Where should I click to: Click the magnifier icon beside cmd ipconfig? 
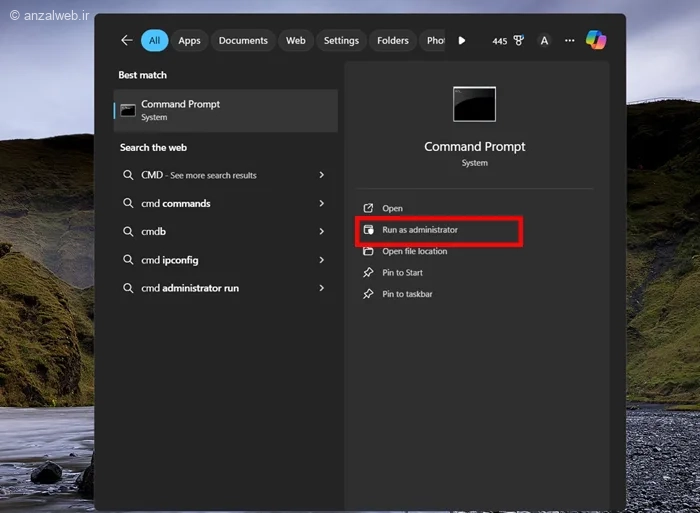[128, 260]
